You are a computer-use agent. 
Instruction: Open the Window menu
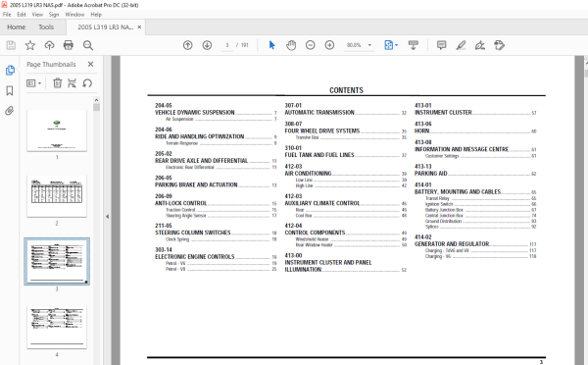pos(74,15)
